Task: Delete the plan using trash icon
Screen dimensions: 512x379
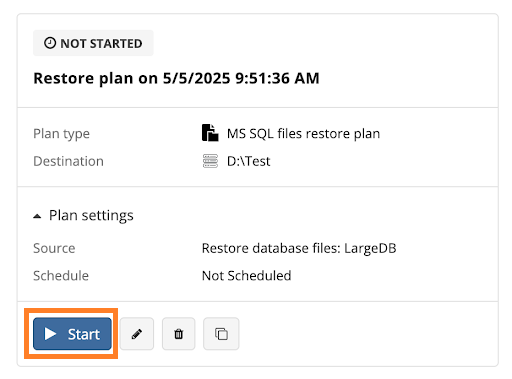Action: [x=179, y=334]
